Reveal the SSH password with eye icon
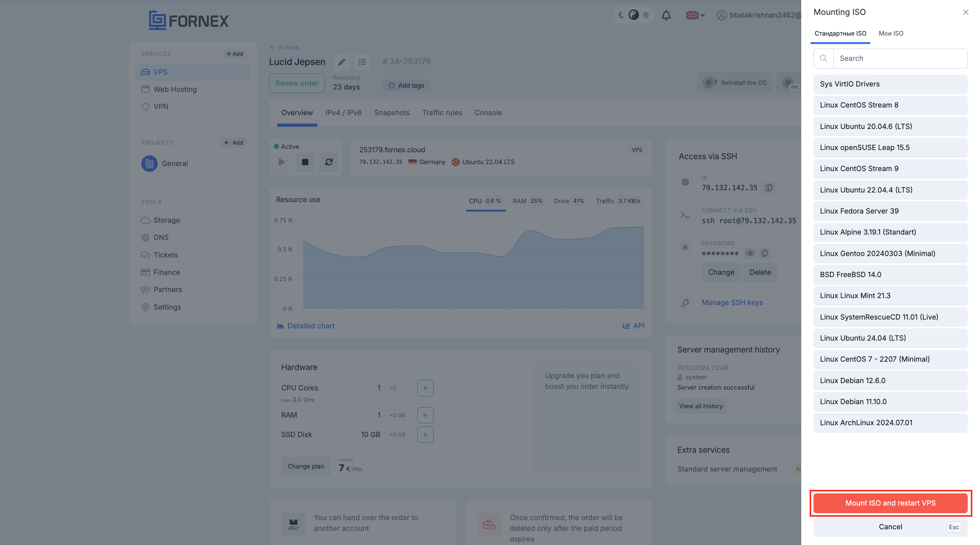The width and height of the screenshot is (980, 545). pos(750,253)
